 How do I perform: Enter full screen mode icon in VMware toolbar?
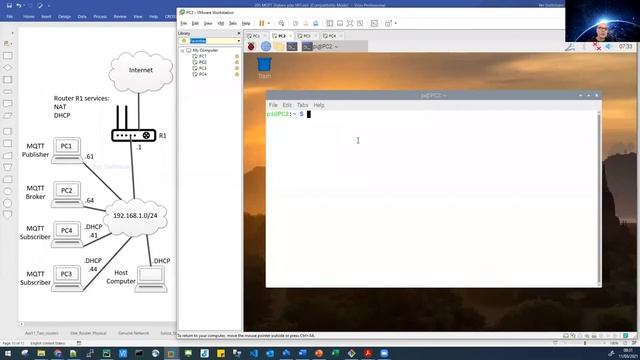click(x=350, y=23)
